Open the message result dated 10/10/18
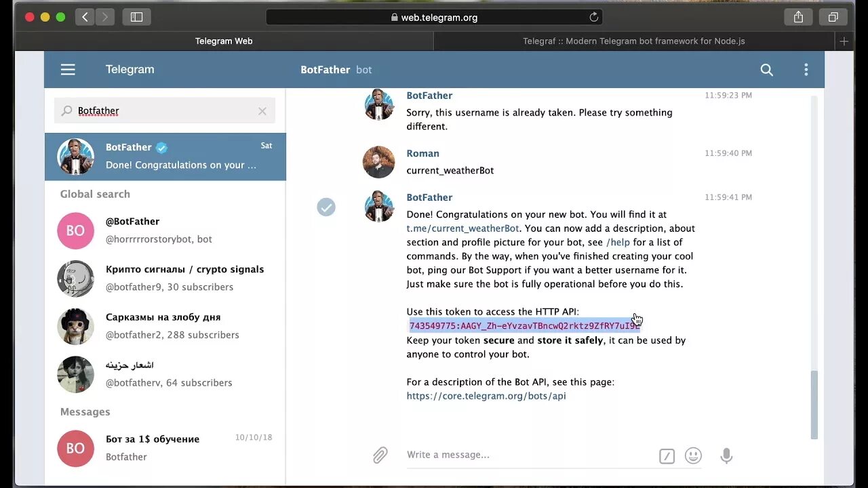Screen dimensions: 868x488 tap(165, 448)
